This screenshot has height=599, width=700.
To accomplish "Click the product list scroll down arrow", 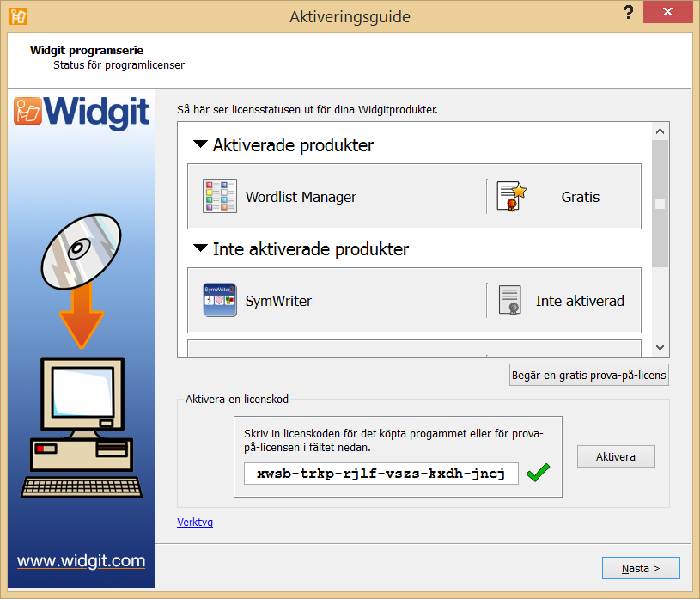I will point(660,347).
